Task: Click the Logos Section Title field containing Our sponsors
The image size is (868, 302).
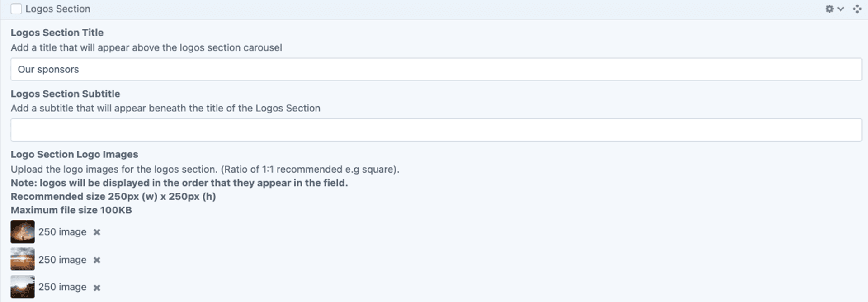Action: (436, 69)
